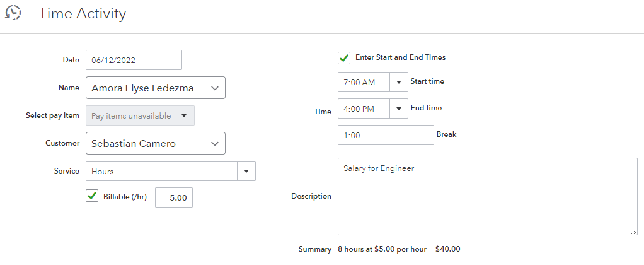
Task: Open the Service dropdown arrow
Action: tap(246, 171)
